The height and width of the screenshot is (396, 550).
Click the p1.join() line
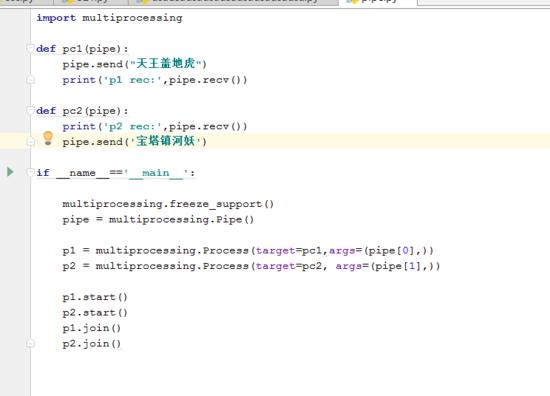coord(92,328)
